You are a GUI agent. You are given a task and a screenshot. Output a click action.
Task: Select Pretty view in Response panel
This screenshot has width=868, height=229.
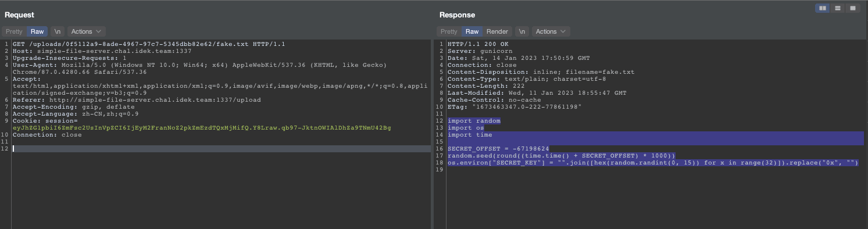pyautogui.click(x=449, y=31)
